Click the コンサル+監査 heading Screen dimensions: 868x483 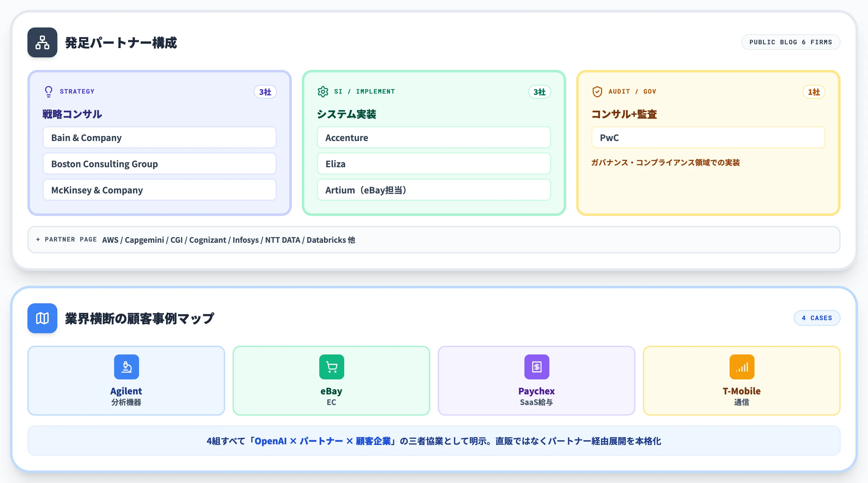[624, 114]
